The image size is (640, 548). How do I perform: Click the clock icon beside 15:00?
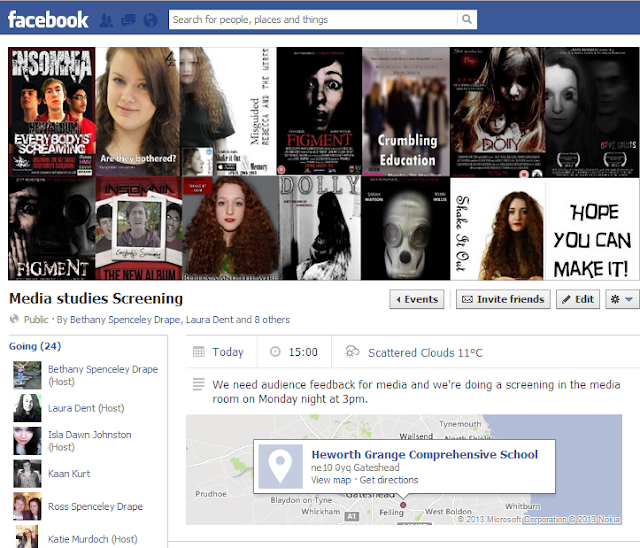click(276, 352)
